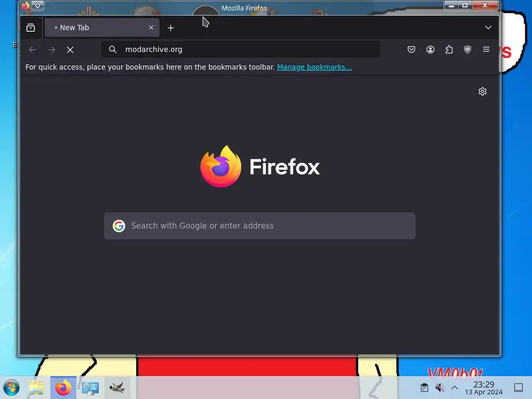
Task: Open clipboard tray icon
Action: click(x=424, y=388)
